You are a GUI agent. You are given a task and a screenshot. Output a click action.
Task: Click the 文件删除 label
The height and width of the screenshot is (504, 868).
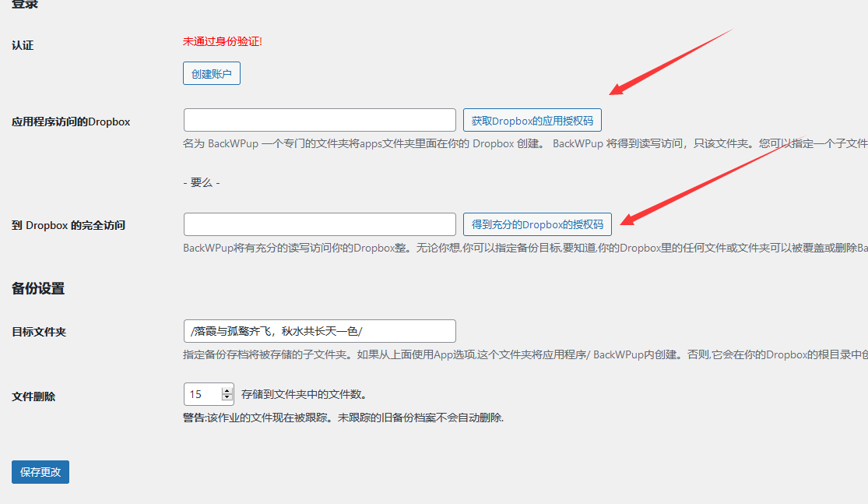[33, 397]
